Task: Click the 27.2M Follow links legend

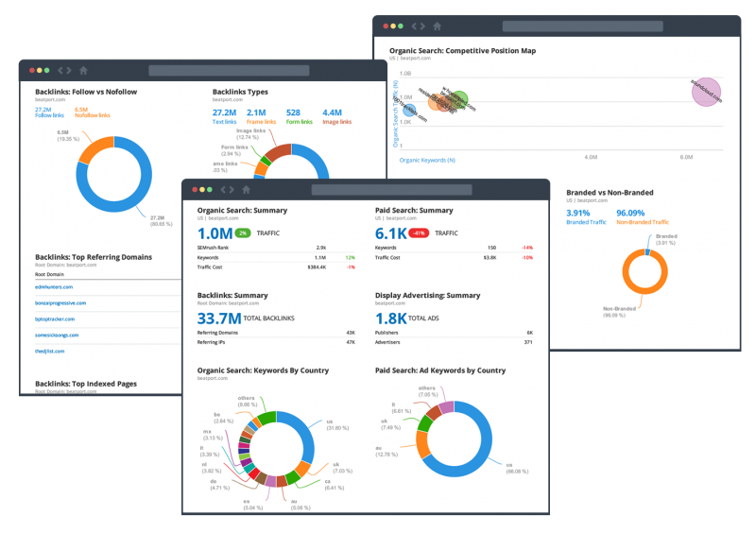Action: pos(49,112)
